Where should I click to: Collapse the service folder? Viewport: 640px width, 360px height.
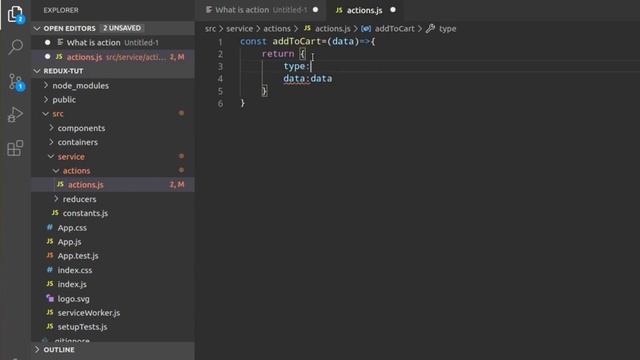tap(51, 156)
